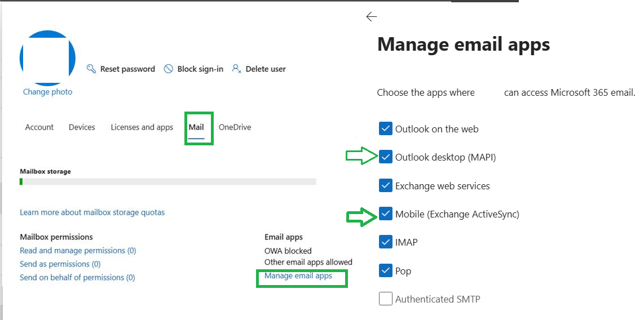
Task: Toggle Mobile (Exchange ActiveSync) checkbox
Action: tap(386, 214)
